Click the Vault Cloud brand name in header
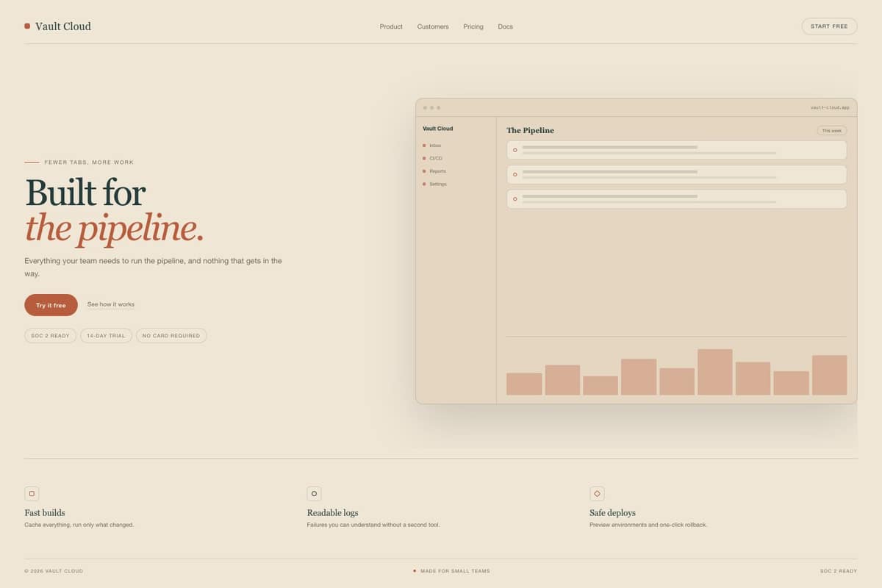 coord(63,26)
